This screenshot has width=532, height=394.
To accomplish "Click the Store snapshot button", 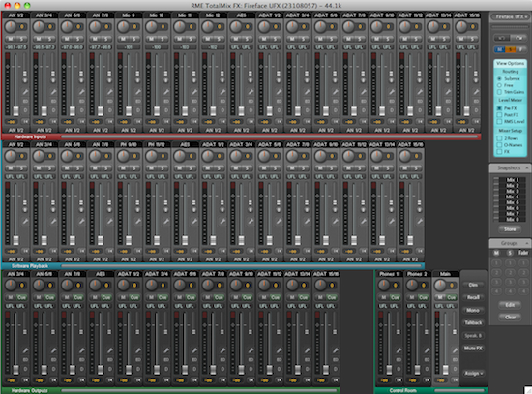I will pyautogui.click(x=510, y=229).
